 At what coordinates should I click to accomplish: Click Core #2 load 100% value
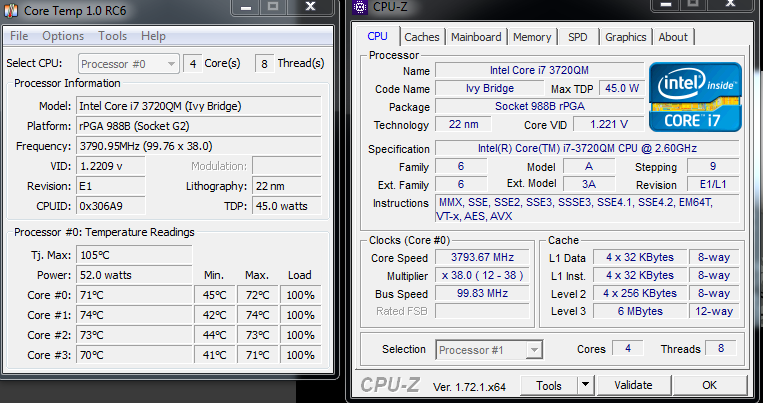click(300, 335)
